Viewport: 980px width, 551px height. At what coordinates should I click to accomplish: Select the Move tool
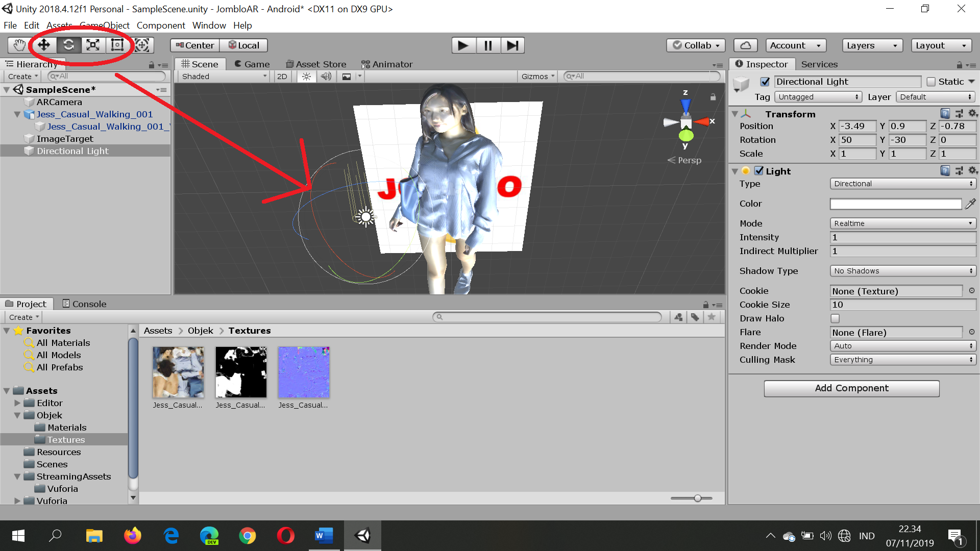44,45
